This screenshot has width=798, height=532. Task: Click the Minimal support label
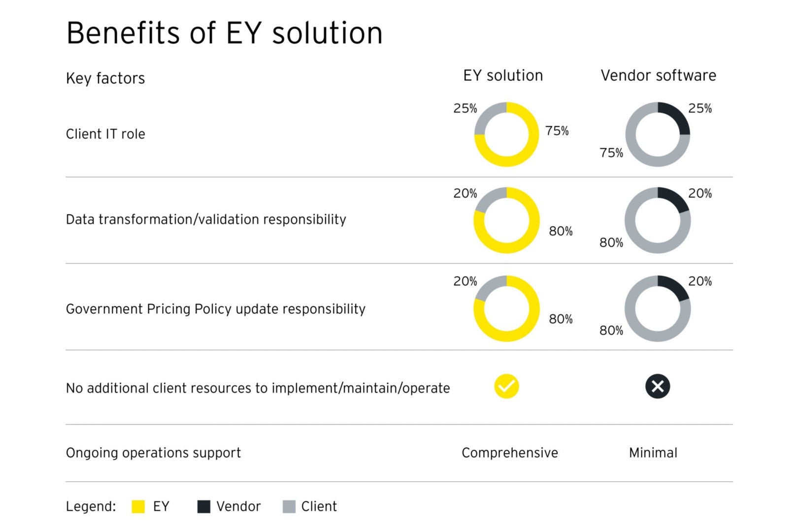point(653,453)
